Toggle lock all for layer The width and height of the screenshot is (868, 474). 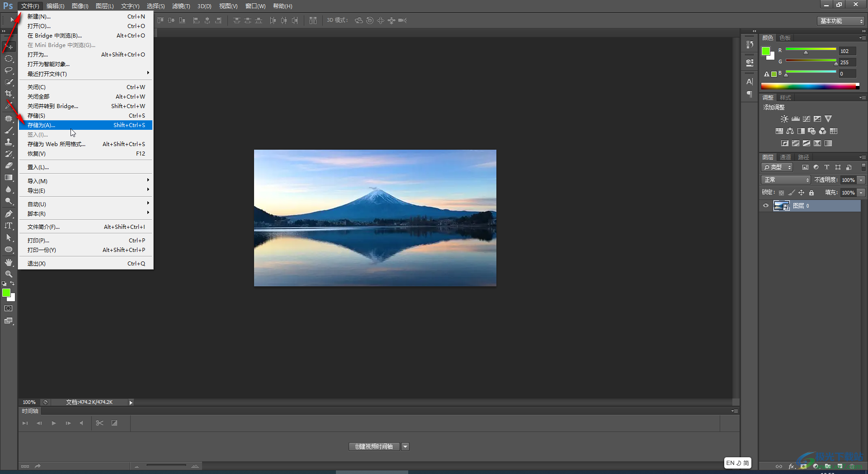tap(811, 193)
